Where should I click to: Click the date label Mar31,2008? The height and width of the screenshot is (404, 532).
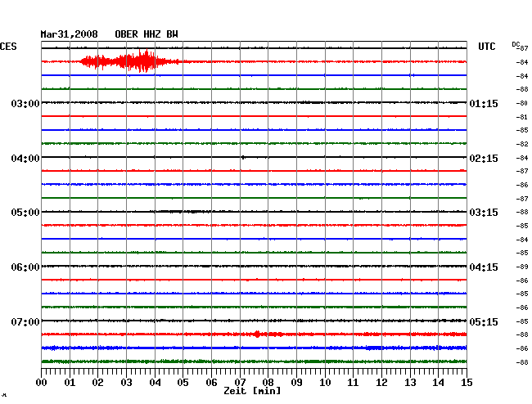(x=69, y=34)
